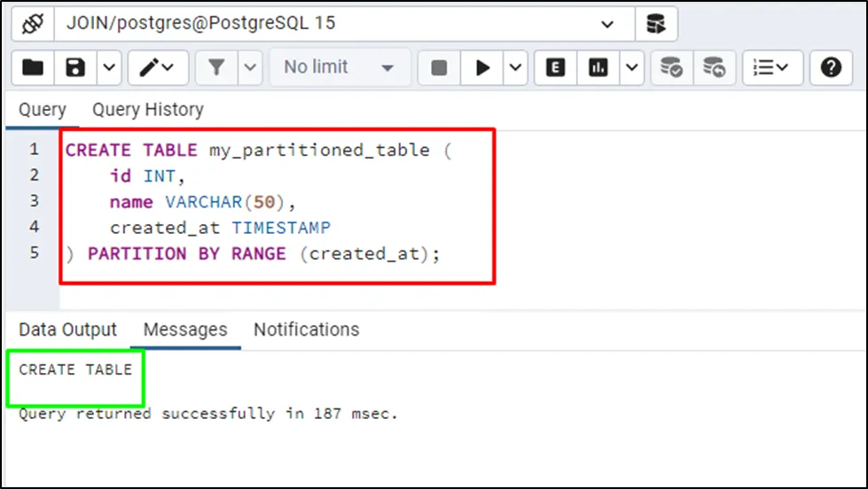The width and height of the screenshot is (868, 489).
Task: Stop the running query
Action: [438, 67]
